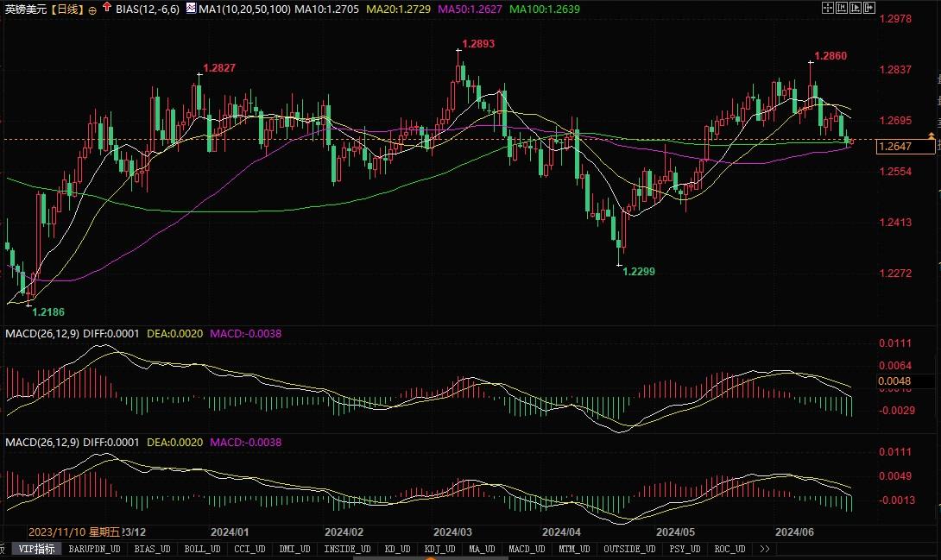Screen dimensions: 941x560
Task: Click the 1.2827 peak price label
Action: point(219,68)
